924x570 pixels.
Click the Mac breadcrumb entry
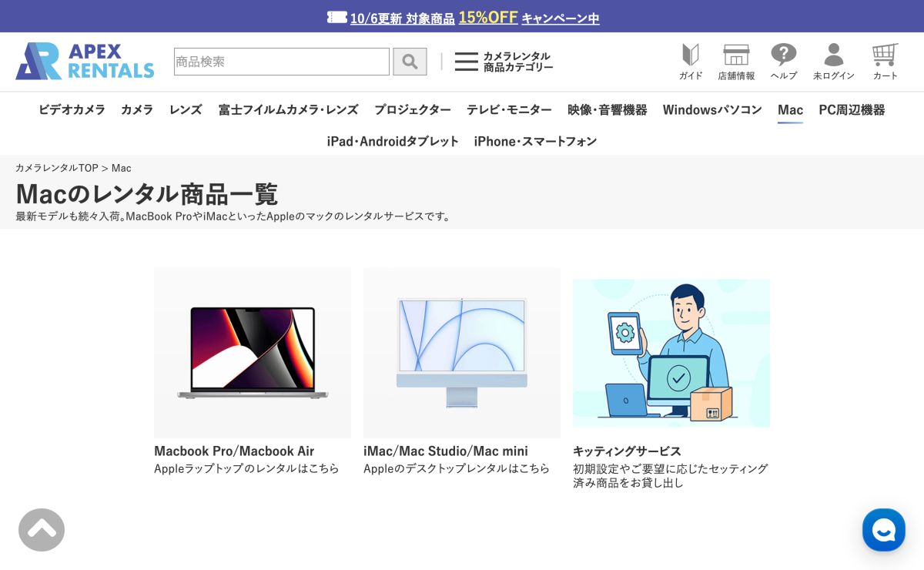point(122,168)
